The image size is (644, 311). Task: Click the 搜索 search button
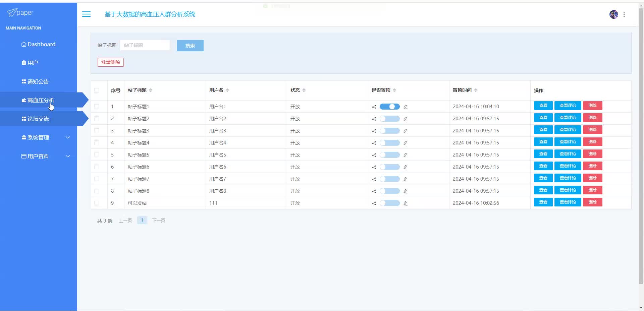coord(190,46)
